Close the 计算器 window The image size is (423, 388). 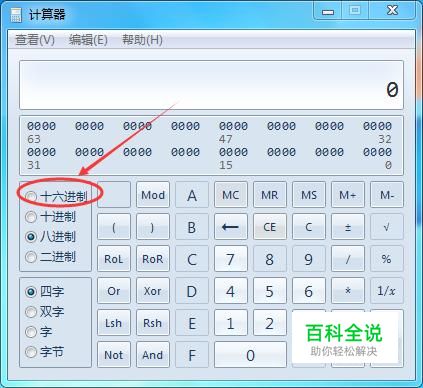coord(392,11)
